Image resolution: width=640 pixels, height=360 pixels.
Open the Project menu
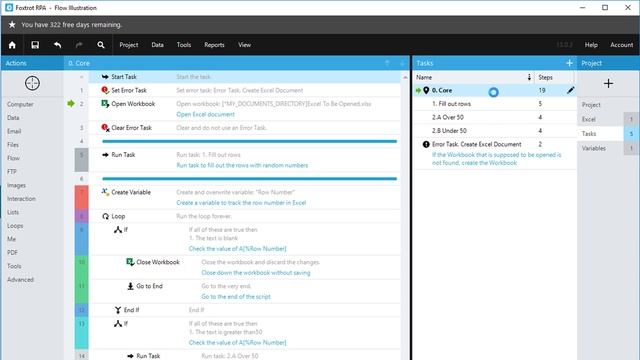click(x=129, y=45)
